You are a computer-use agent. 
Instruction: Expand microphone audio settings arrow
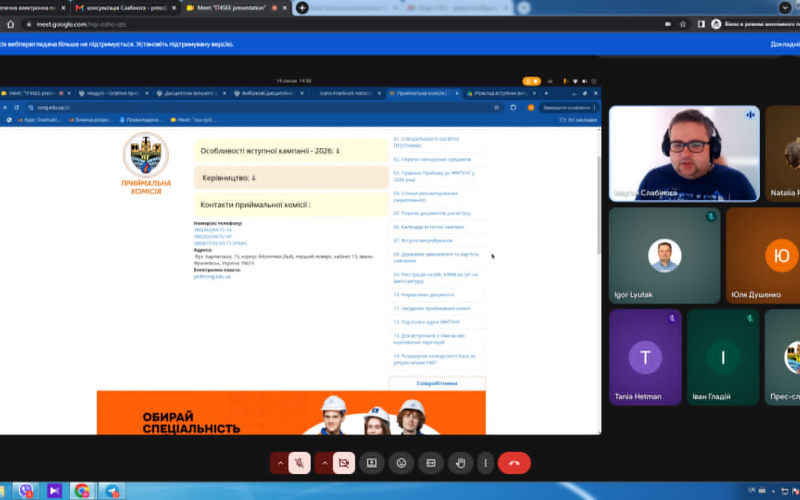[x=280, y=463]
